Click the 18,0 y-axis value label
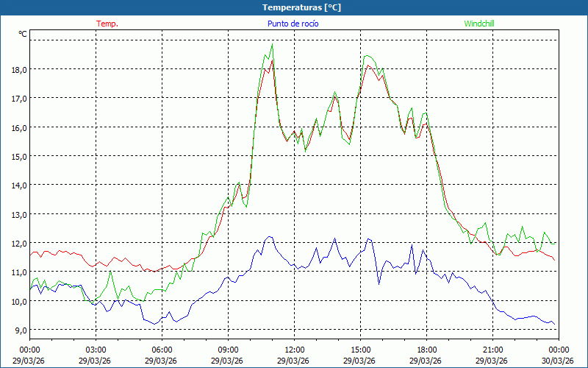Screen dimensions: 588x368 point(18,69)
